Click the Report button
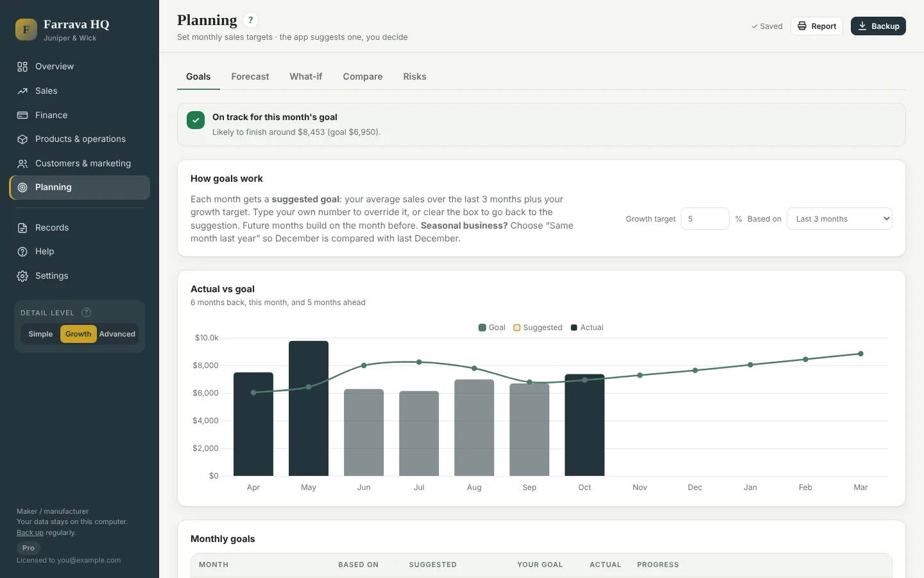This screenshot has height=578, width=924. coord(817,26)
